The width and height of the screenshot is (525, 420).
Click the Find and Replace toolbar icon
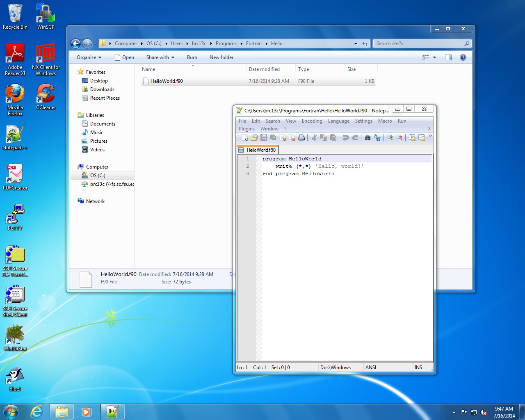click(x=377, y=138)
